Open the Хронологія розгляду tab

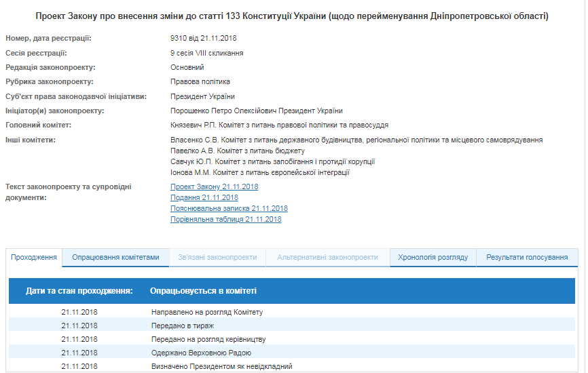tap(433, 258)
